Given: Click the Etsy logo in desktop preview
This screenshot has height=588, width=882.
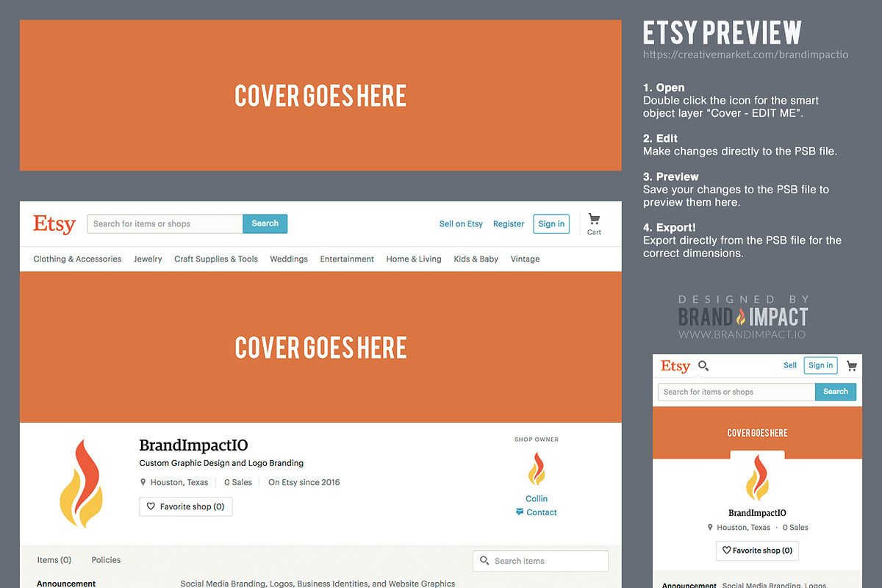Looking at the screenshot, I should [x=54, y=224].
